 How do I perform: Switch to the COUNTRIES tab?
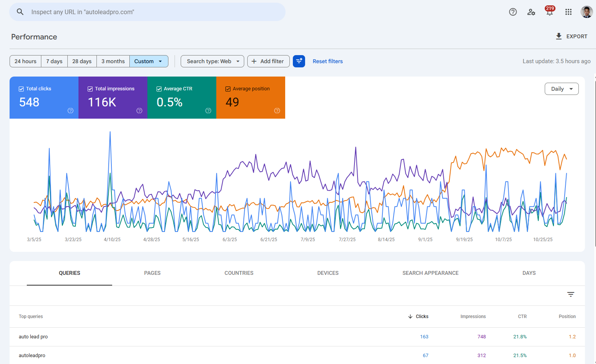pyautogui.click(x=239, y=273)
